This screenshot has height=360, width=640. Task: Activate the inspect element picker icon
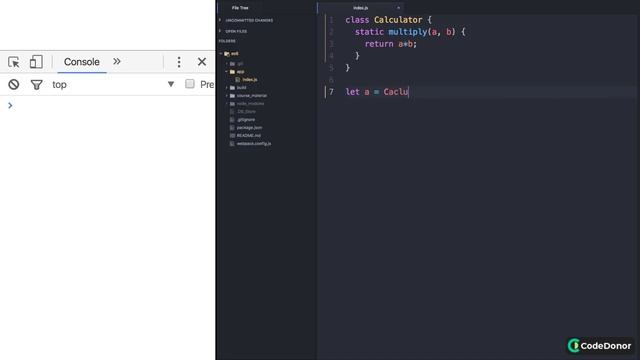click(x=13, y=62)
